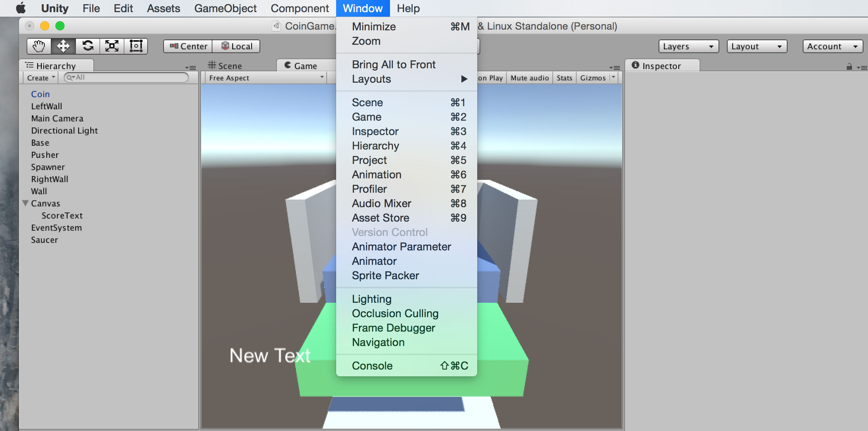This screenshot has width=868, height=431.
Task: Open Navigation window from menu
Action: pos(406,342)
